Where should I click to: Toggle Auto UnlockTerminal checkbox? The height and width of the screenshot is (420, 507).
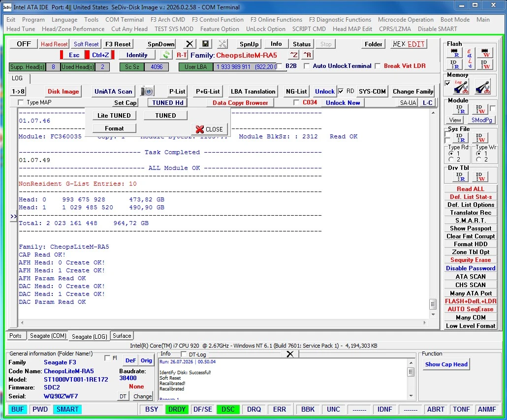[307, 66]
